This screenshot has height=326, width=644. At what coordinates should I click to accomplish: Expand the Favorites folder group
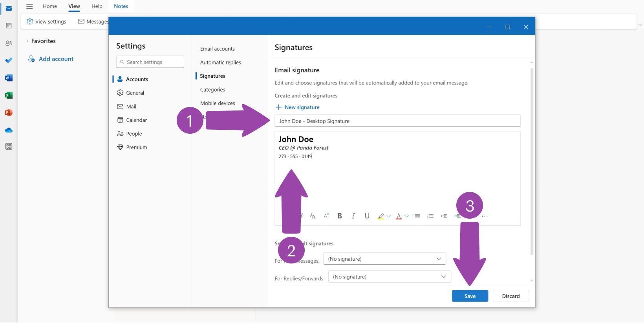(27, 41)
